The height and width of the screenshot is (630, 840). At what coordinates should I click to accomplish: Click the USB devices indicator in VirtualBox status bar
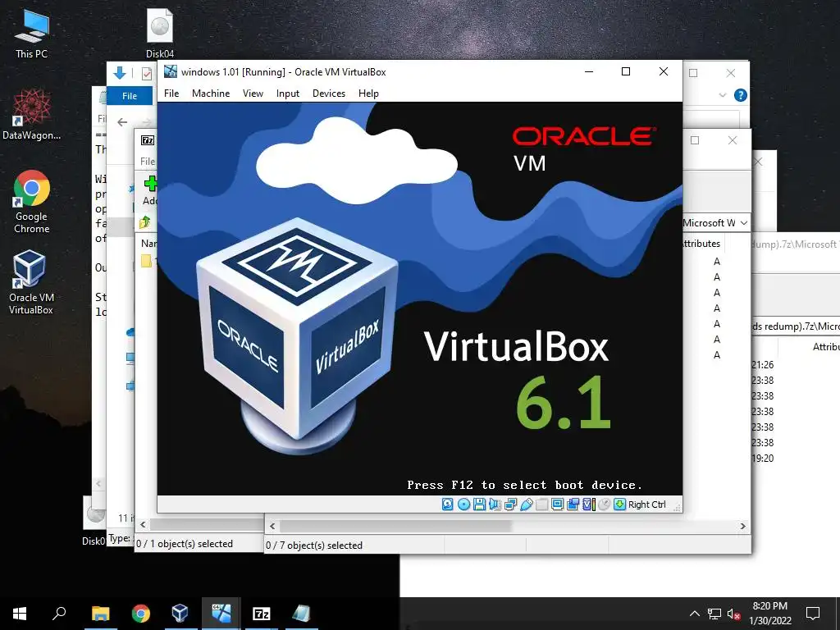526,504
